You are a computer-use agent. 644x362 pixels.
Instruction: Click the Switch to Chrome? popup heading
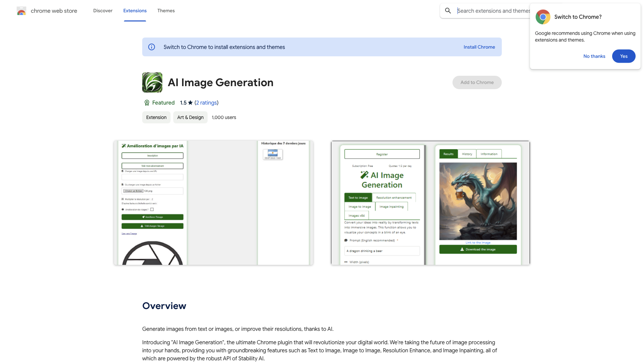tap(578, 17)
